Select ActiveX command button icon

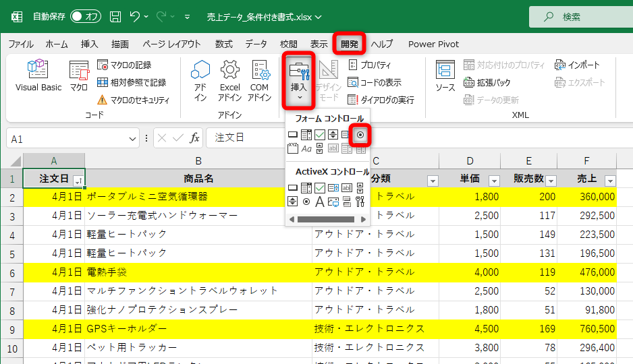tap(293, 188)
